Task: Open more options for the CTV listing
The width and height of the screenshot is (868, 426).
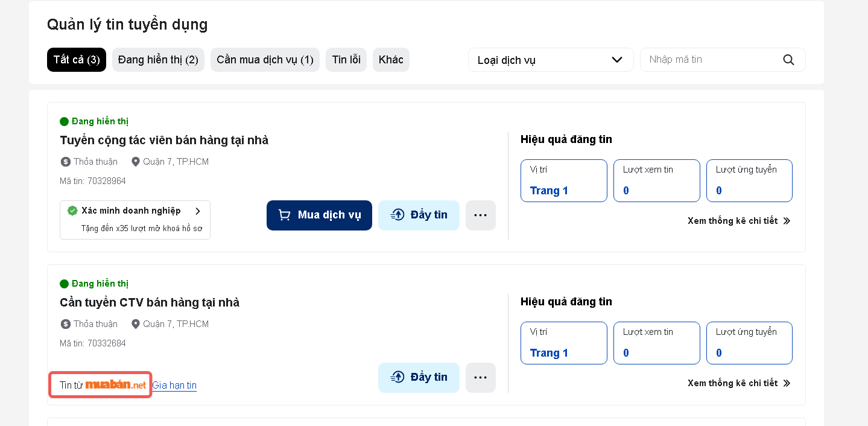Action: (x=480, y=378)
